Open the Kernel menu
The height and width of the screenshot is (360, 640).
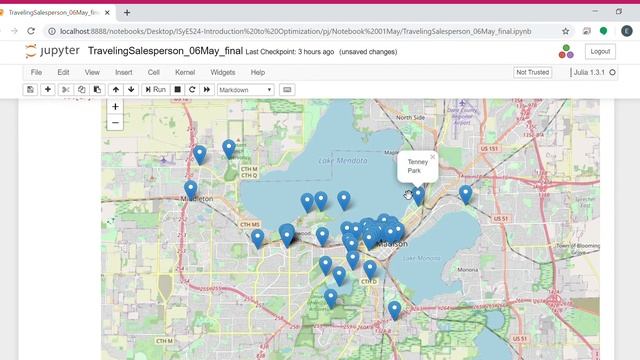pyautogui.click(x=185, y=72)
